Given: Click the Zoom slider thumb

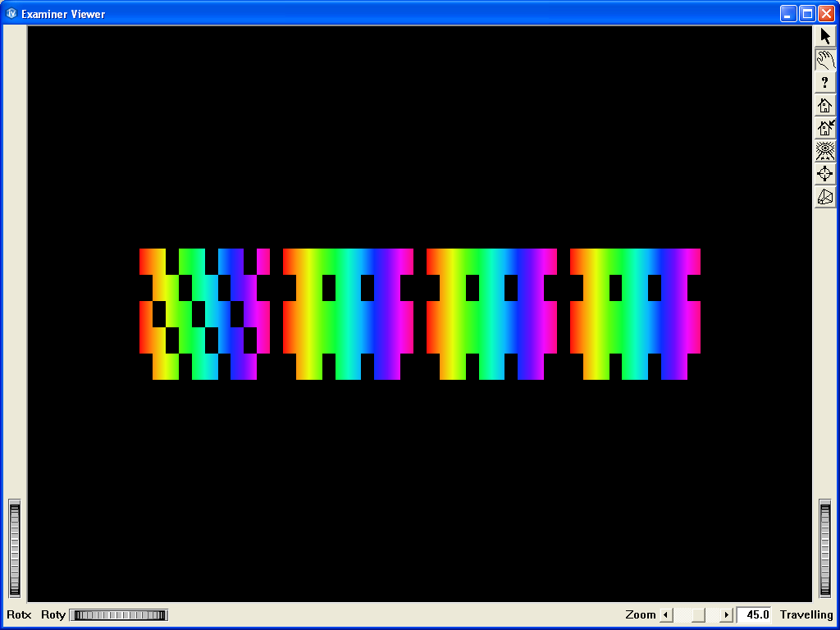Looking at the screenshot, I should 697,615.
